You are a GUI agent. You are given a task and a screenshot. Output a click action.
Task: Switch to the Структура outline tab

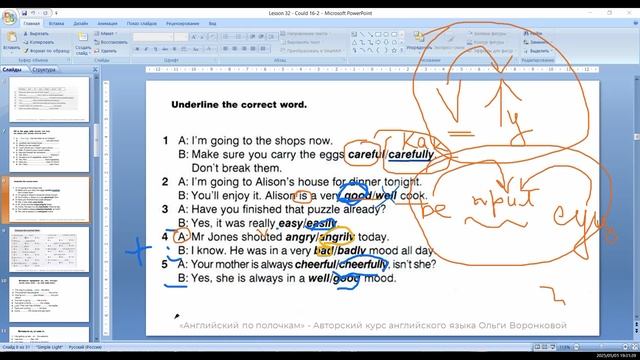pos(43,69)
